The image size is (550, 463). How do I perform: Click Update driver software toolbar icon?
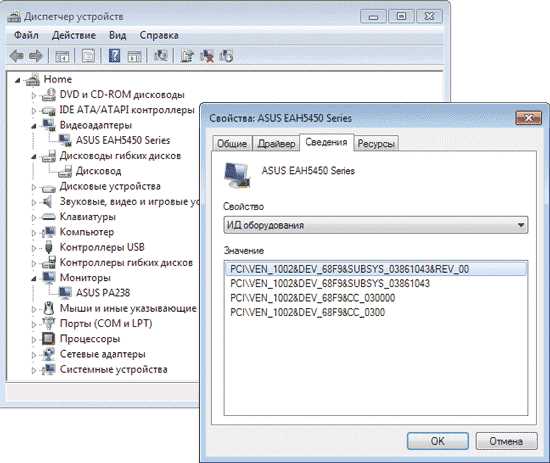point(187,56)
